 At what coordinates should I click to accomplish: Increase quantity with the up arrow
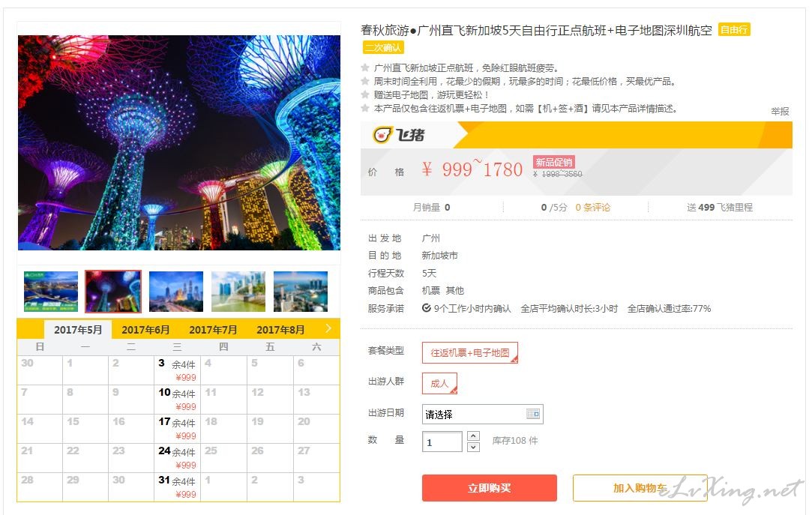click(x=473, y=436)
